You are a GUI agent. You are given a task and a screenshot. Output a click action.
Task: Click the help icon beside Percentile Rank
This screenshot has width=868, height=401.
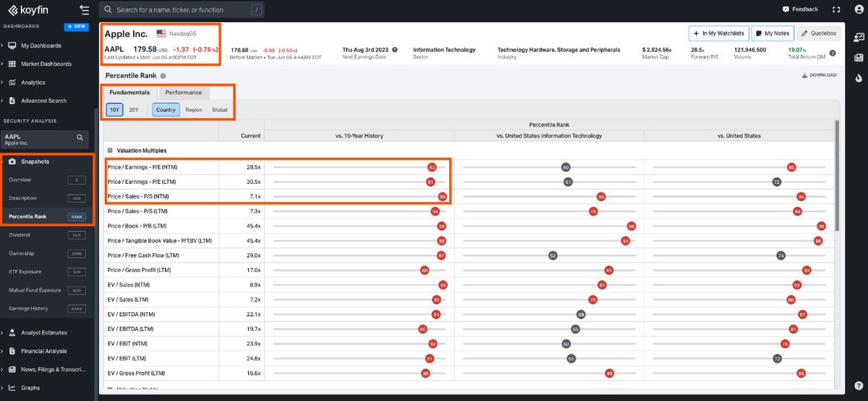coord(163,75)
